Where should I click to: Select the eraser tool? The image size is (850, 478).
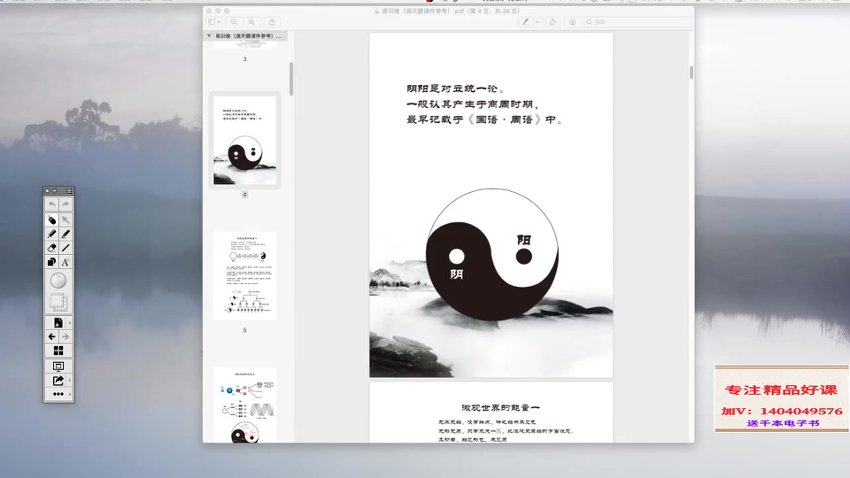click(x=52, y=248)
